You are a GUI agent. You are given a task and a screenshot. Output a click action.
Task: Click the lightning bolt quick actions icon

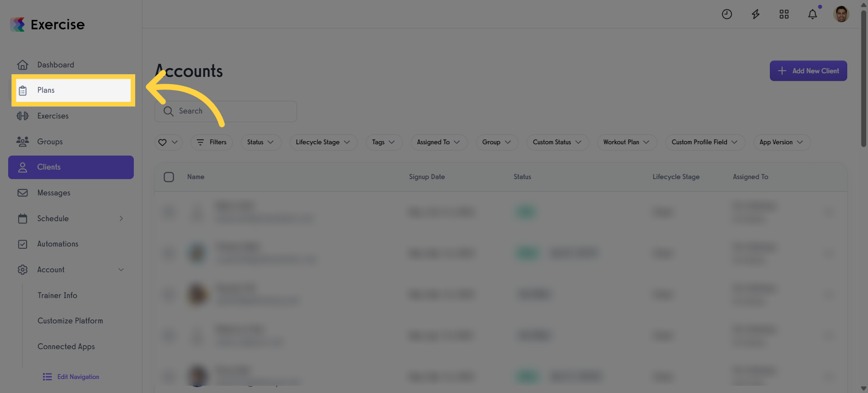(755, 14)
